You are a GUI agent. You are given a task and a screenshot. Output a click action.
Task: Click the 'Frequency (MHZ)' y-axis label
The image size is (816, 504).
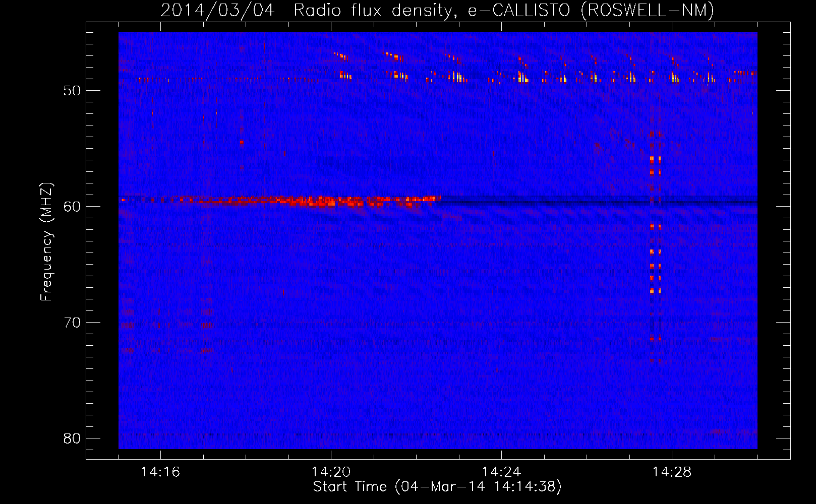tap(46, 242)
